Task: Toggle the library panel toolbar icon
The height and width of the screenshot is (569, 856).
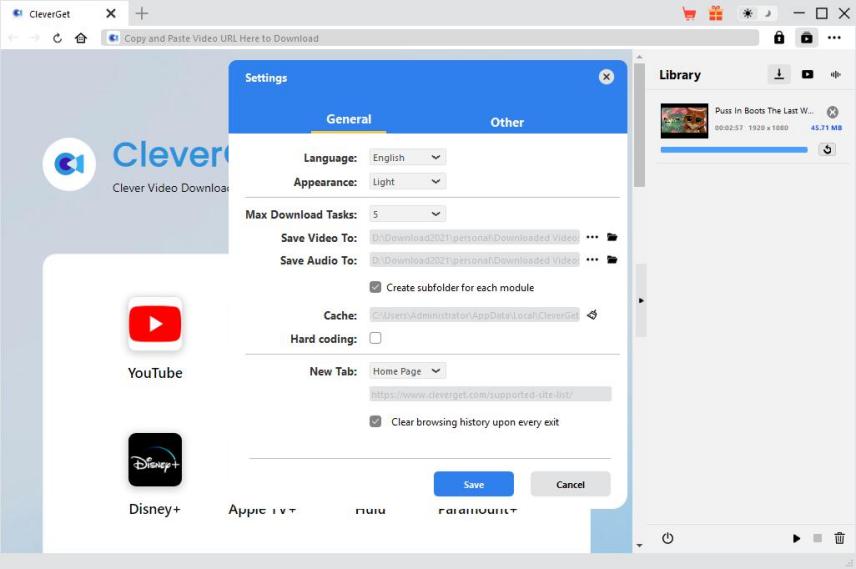Action: [806, 38]
